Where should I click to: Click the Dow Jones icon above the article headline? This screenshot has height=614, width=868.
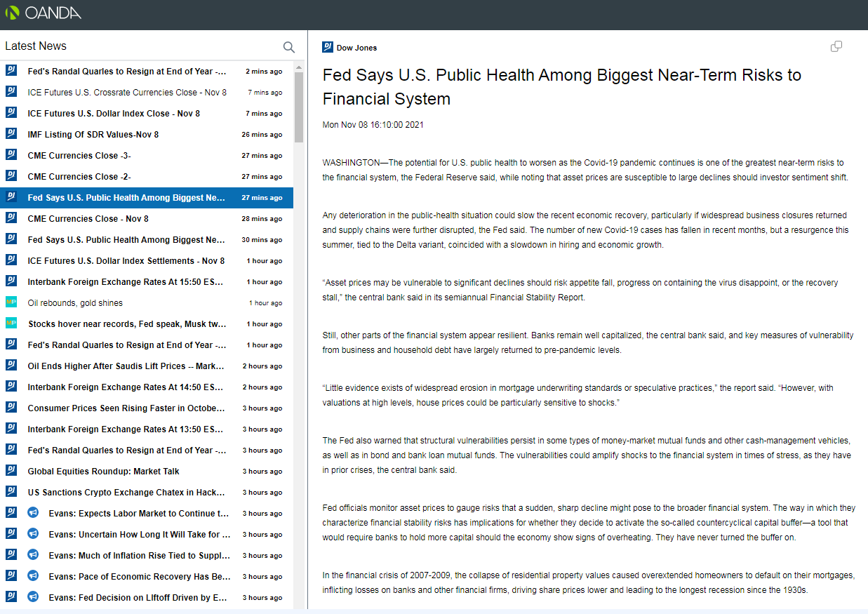328,47
